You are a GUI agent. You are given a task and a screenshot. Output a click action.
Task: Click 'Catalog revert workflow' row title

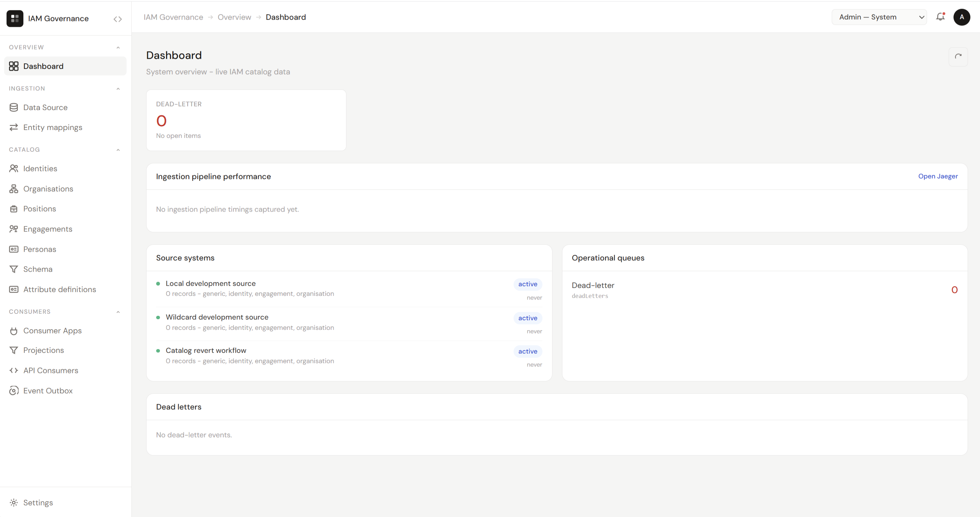point(206,351)
